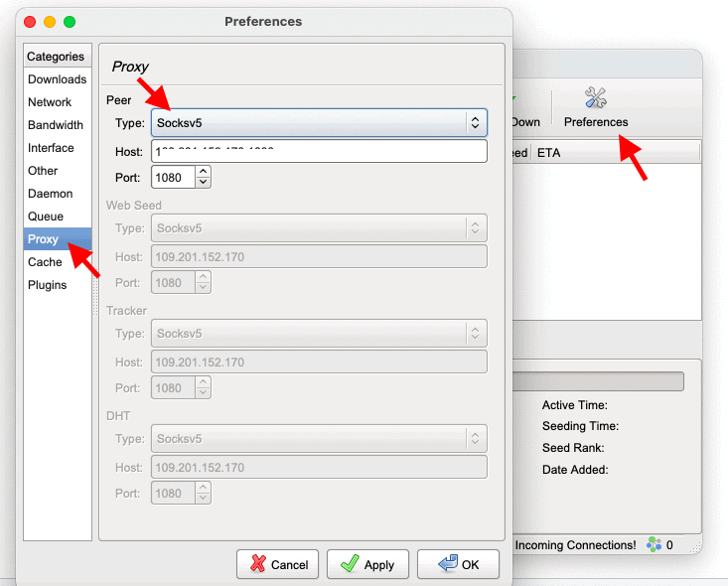Select the Other category

[57, 171]
